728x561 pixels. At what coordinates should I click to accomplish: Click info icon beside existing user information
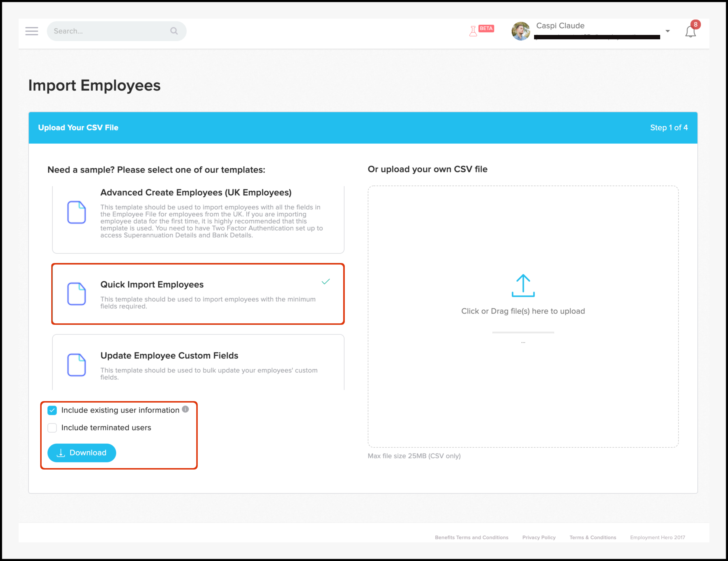click(x=185, y=409)
